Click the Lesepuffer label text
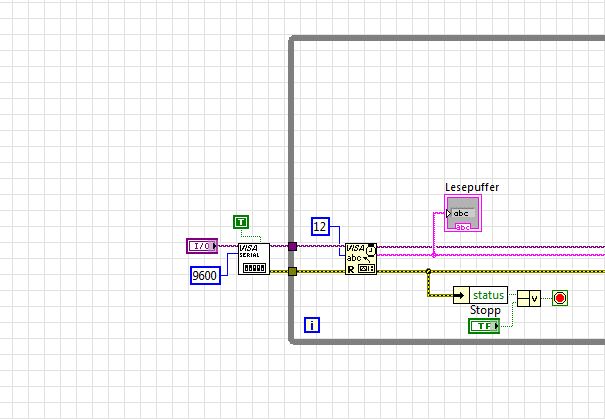 pyautogui.click(x=471, y=188)
